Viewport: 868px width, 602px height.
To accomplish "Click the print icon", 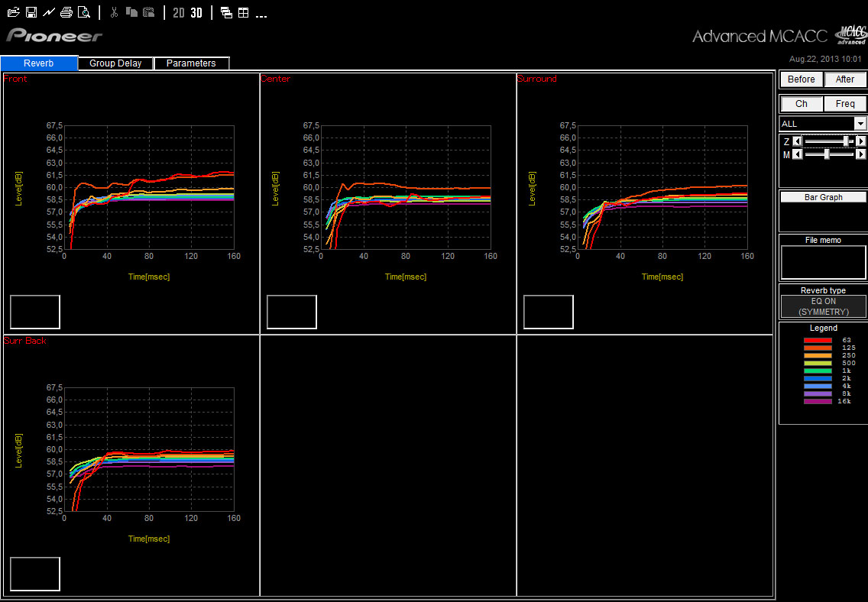I will (x=66, y=12).
